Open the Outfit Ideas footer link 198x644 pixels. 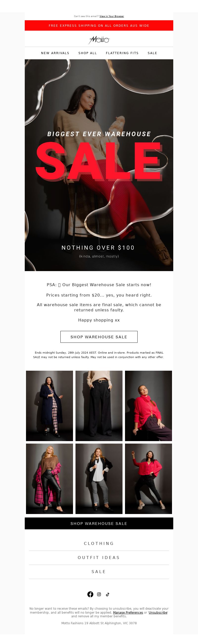coord(99,558)
